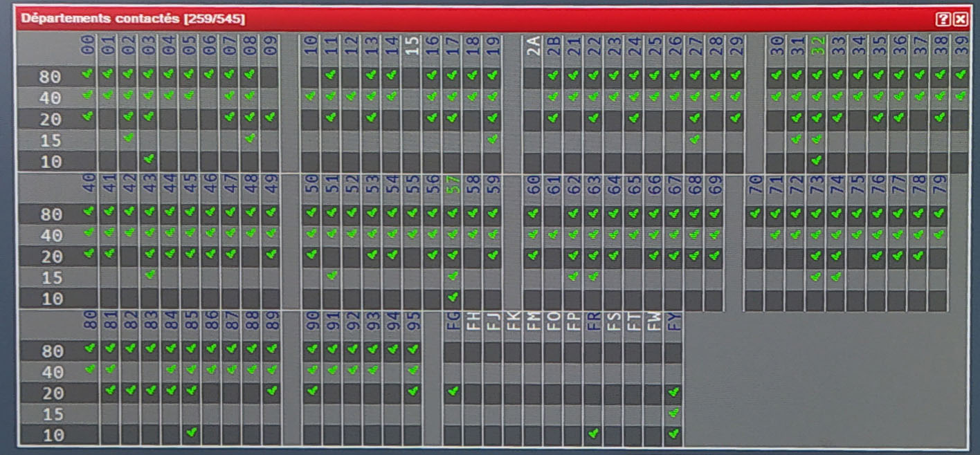
Task: Click the 80 band label in the top block
Action: click(51, 77)
